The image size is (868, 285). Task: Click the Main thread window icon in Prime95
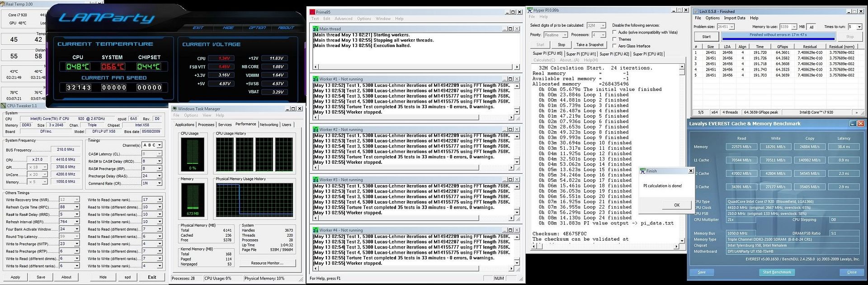(x=316, y=29)
